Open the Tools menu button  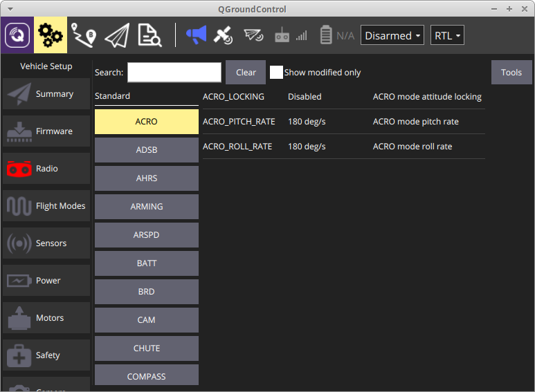click(x=511, y=73)
